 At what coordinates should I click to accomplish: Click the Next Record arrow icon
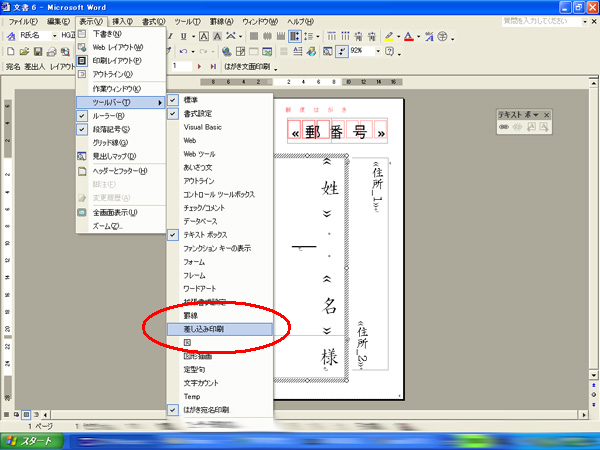coord(199,67)
